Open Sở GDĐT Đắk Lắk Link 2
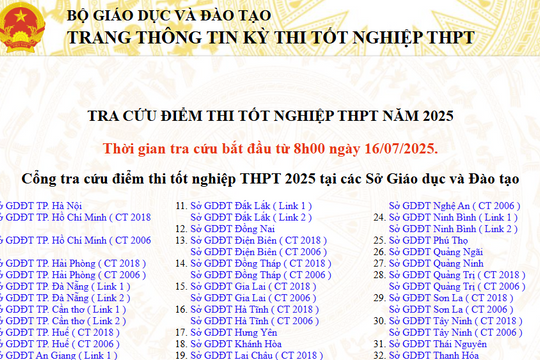This screenshot has height=360, width=540. click(251, 217)
